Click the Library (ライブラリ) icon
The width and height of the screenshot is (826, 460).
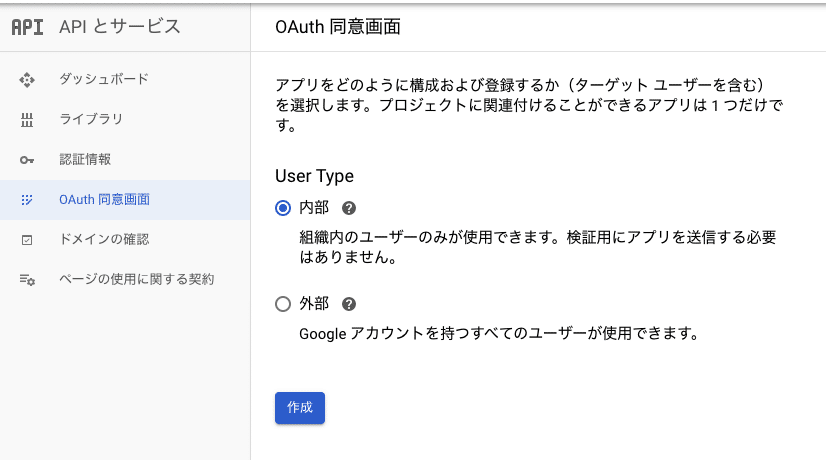tap(28, 120)
